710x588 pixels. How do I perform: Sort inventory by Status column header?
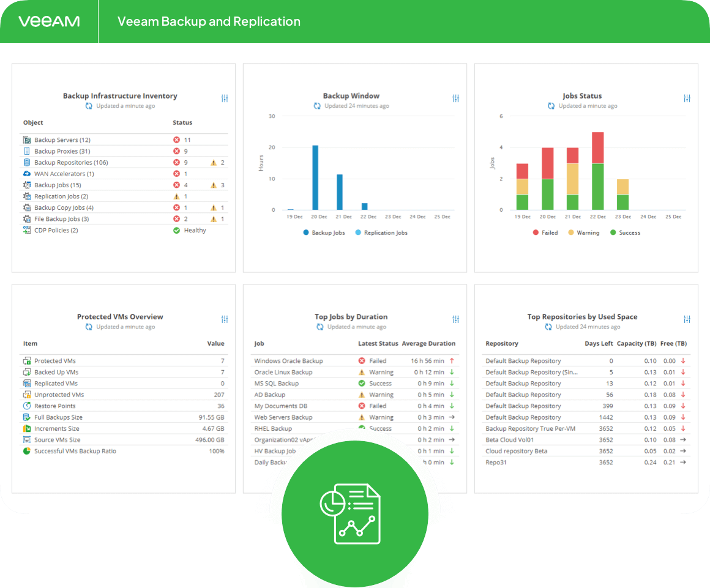[x=182, y=122]
